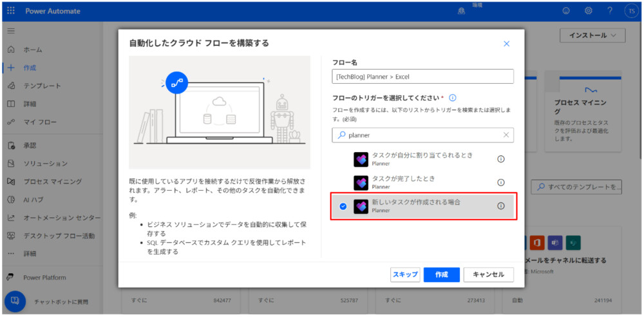Click the キャンセル button
Screen dimensions: 644x317
pos(489,274)
